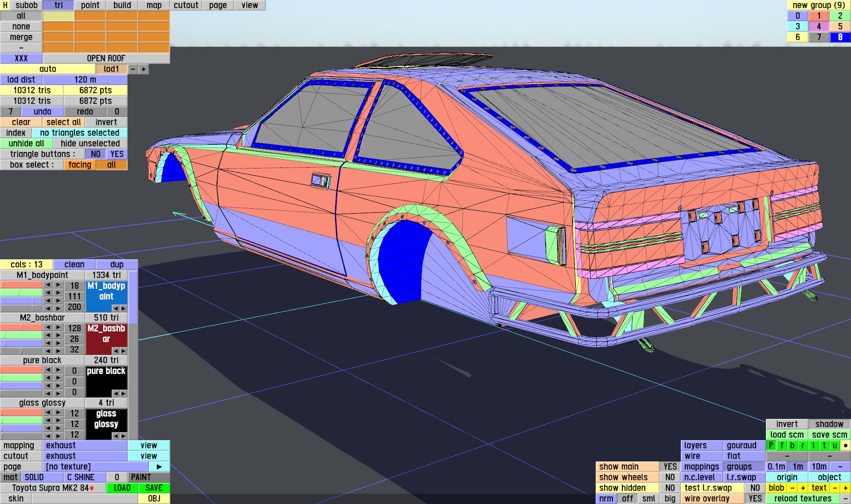Click the lod minus button next to lod1
This screenshot has width=851, height=504.
coord(133,69)
